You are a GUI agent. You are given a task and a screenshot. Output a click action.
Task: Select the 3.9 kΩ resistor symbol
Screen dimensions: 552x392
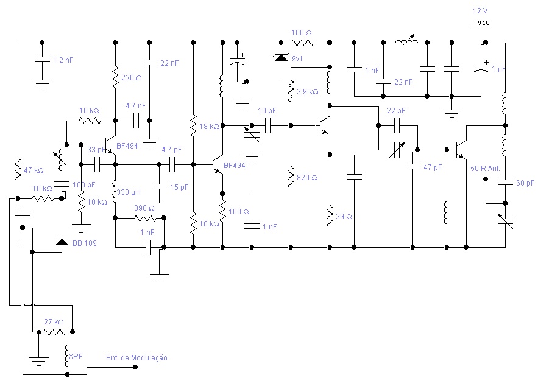coord(291,93)
